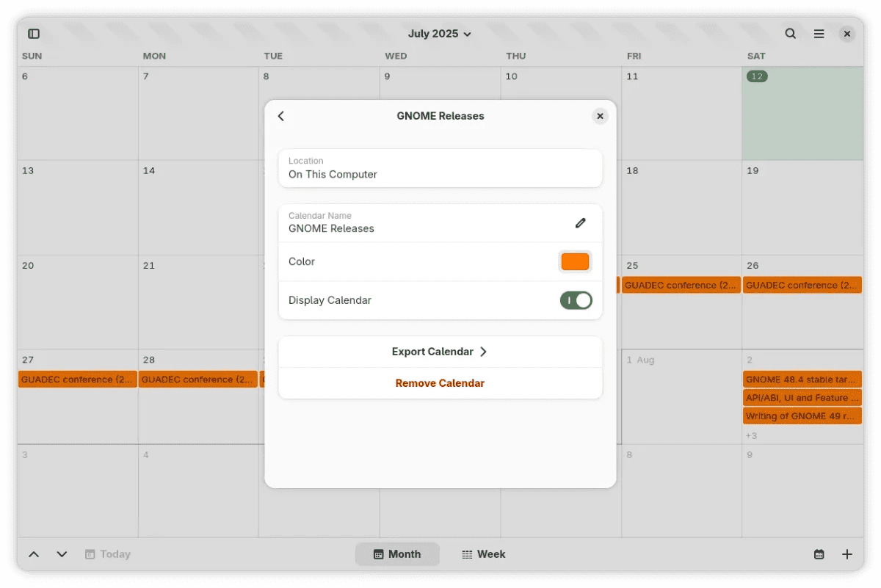This screenshot has width=881, height=588.
Task: Go to next month with down arrow
Action: click(62, 554)
